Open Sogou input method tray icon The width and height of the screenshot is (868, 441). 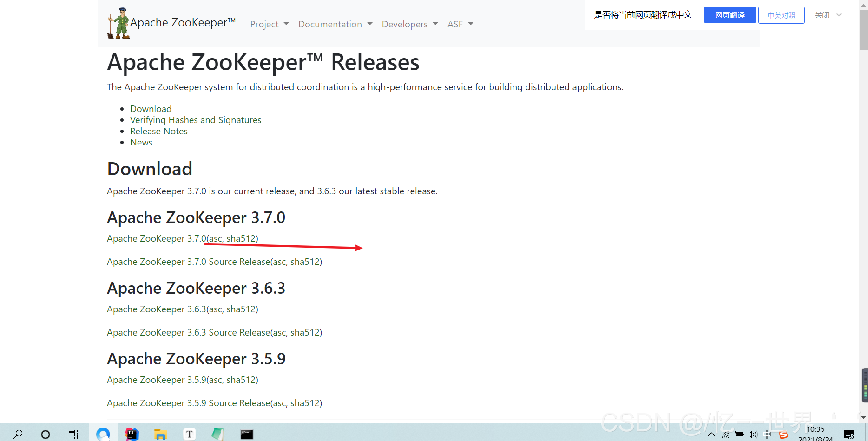783,435
